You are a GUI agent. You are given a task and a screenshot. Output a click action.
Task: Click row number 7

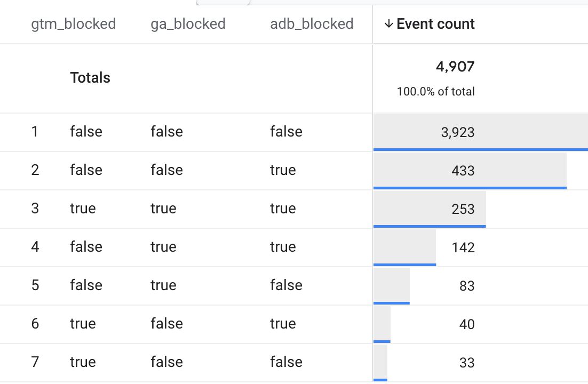tap(35, 362)
